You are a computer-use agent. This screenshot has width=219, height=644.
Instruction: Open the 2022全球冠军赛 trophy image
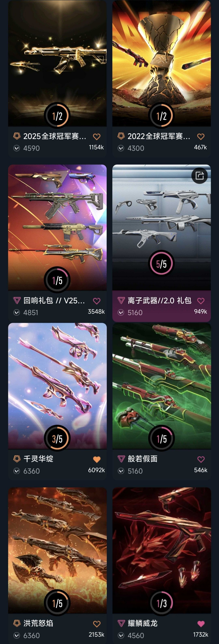pyautogui.click(x=162, y=63)
